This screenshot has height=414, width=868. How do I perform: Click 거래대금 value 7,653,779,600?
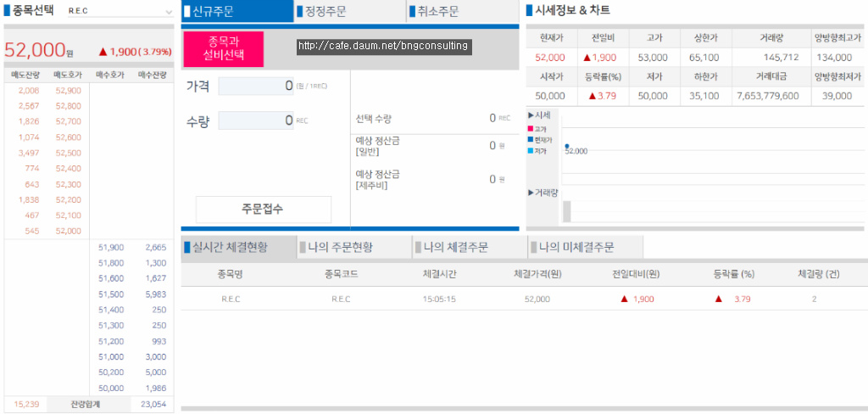768,96
